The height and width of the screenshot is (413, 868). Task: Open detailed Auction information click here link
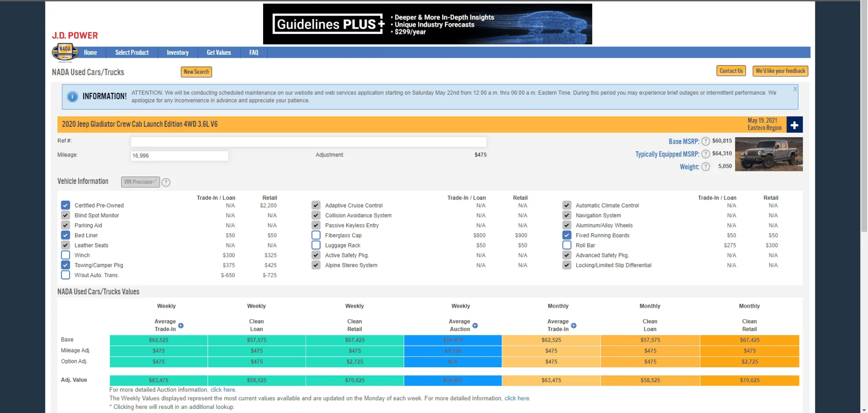point(222,390)
